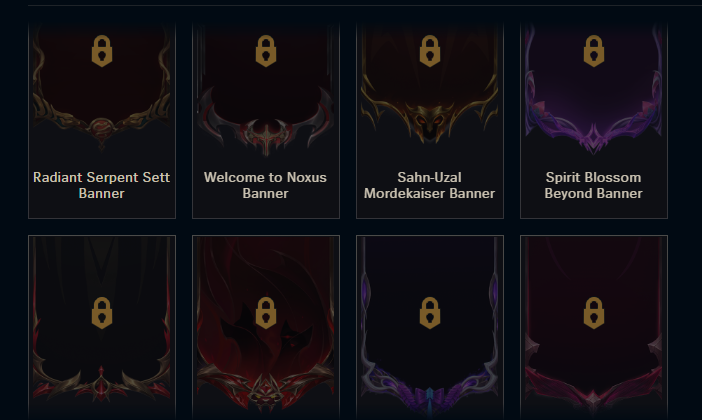The height and width of the screenshot is (420, 702).
Task: Select the Welcome to Noxus Banner label
Action: [265, 185]
